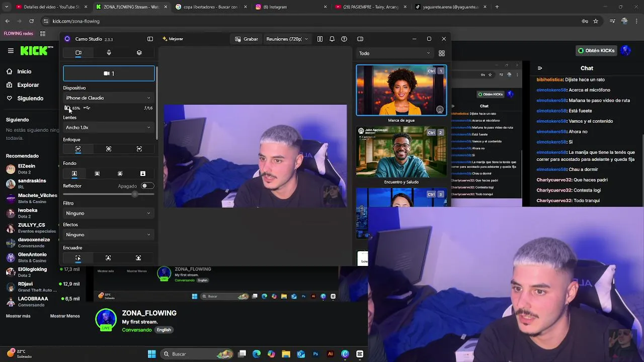Open the Filtro Ninguno dropdown

(x=108, y=213)
